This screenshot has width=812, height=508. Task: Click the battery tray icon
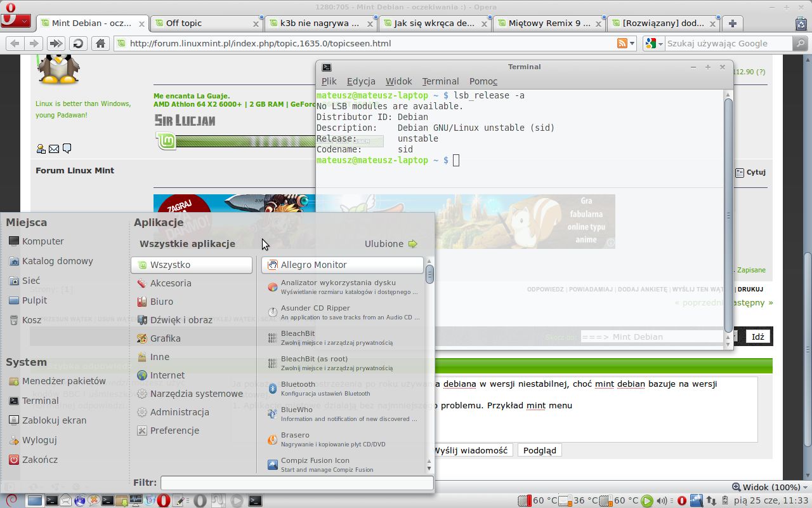click(x=726, y=500)
